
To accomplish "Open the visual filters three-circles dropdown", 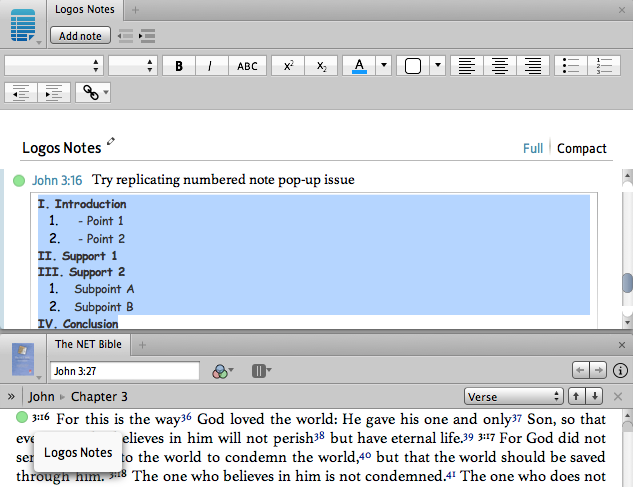I will [x=222, y=371].
